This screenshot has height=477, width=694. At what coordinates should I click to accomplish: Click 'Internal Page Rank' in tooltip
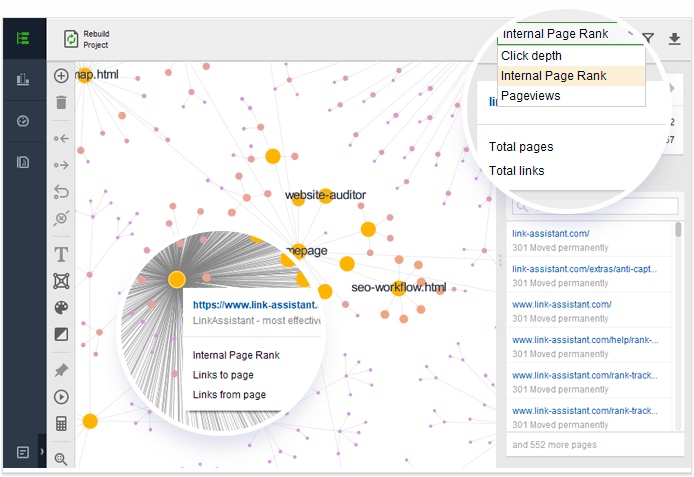(x=236, y=355)
